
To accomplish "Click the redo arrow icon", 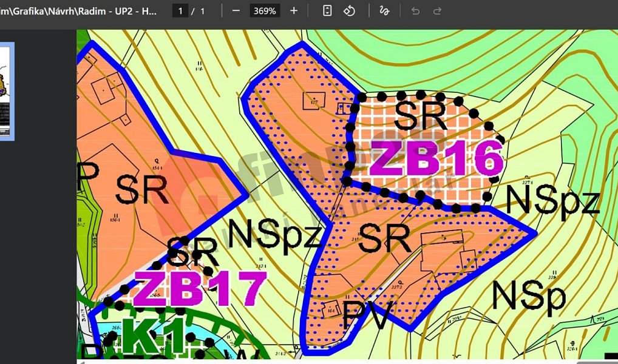I will pos(437,11).
